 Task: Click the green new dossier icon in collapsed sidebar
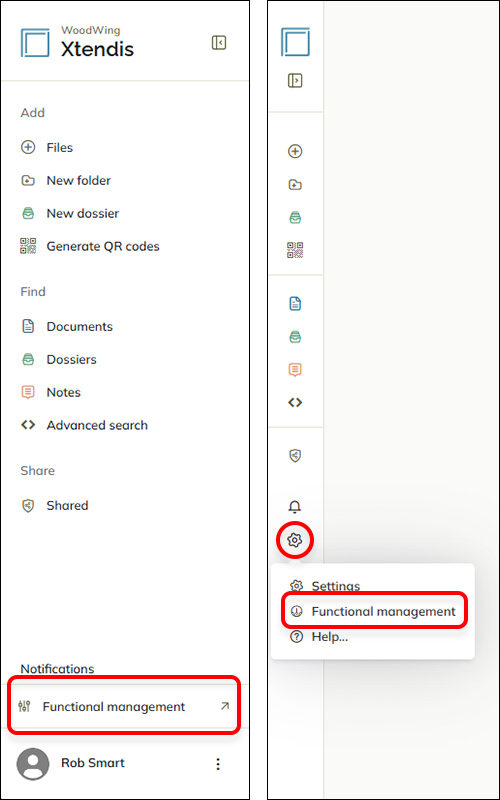pyautogui.click(x=295, y=218)
